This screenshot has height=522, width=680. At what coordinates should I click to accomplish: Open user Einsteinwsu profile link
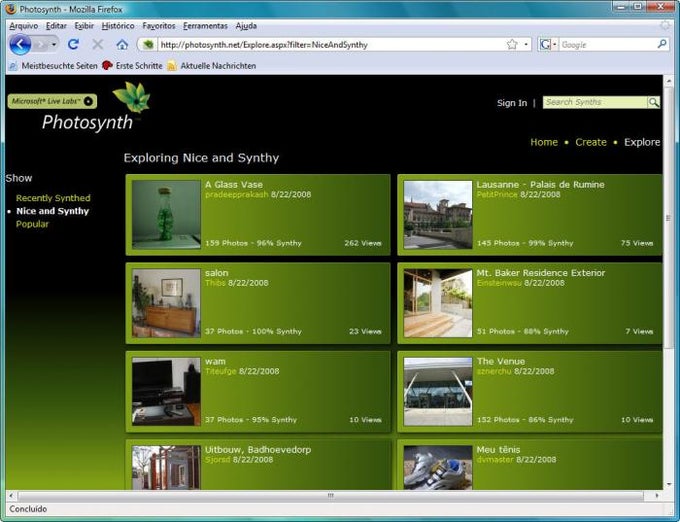click(x=499, y=283)
